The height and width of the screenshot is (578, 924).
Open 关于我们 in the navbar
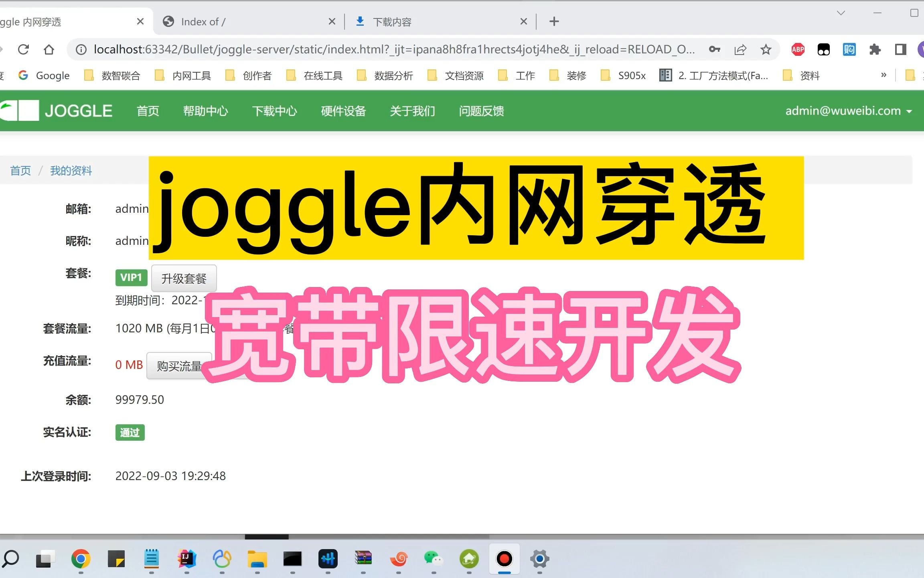coord(413,111)
